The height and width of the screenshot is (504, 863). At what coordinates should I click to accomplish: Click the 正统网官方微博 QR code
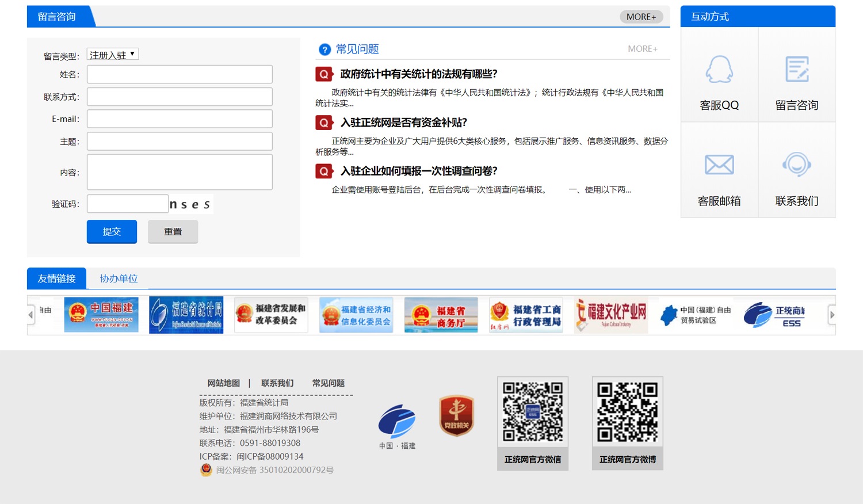coord(628,412)
